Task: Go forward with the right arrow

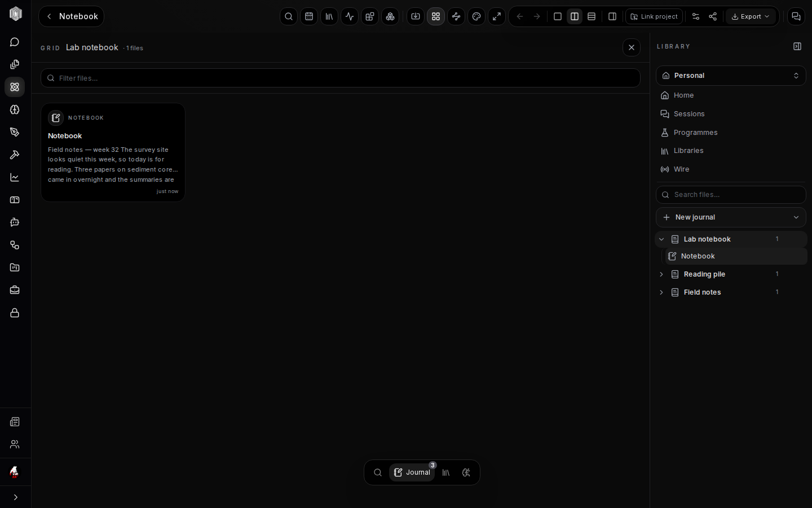Action: click(537, 16)
